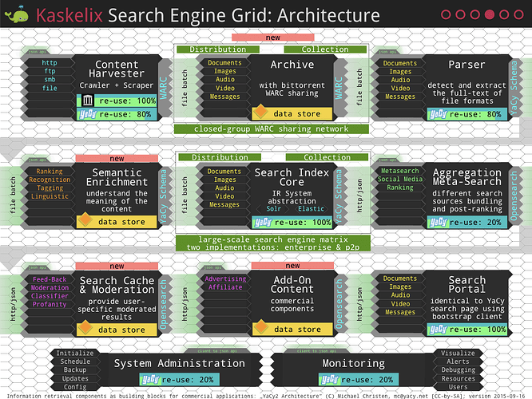Click 'Visualize' beside Monitoring
Viewport: 532px width, 399px height.
458,354
